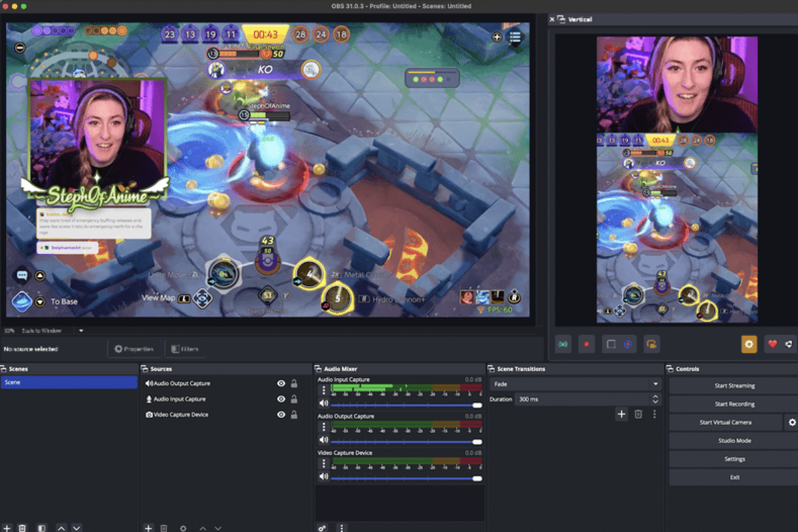Select Scene item in Scenes list
Viewport: 798px width, 532px height.
point(69,383)
